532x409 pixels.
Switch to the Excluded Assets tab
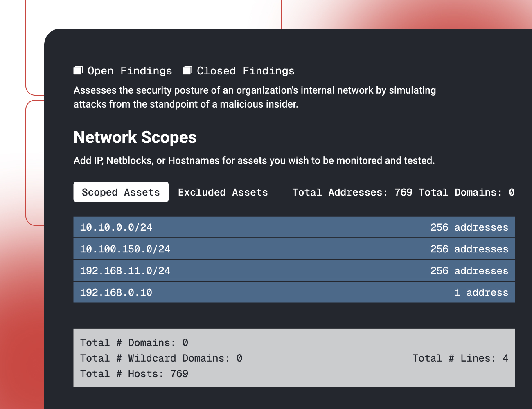point(223,192)
